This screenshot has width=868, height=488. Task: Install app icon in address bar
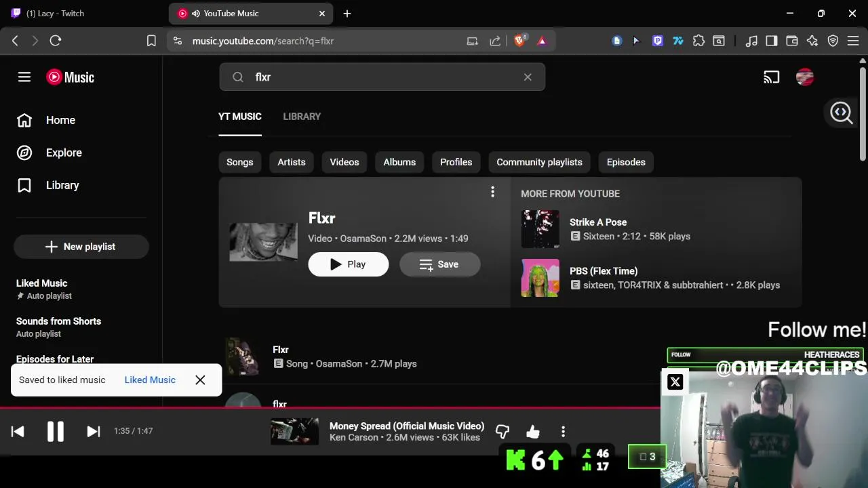point(473,41)
